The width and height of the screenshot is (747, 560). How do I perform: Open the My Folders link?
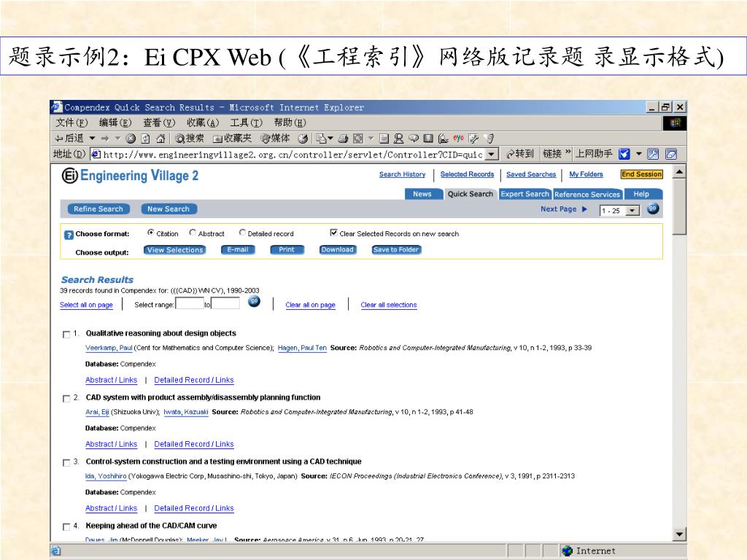[x=586, y=174]
